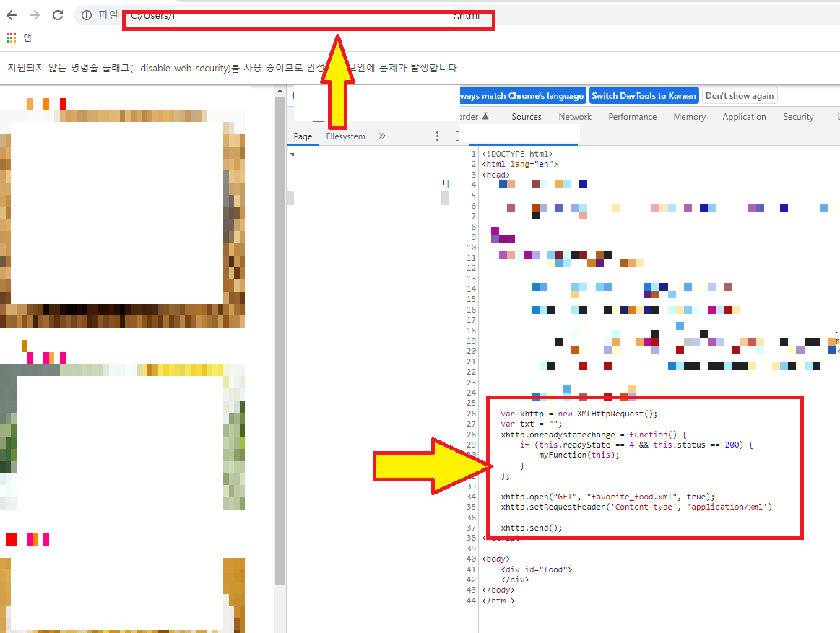Click the <head> code line
Viewport: 840px width, 633px height.
pyautogui.click(x=495, y=175)
